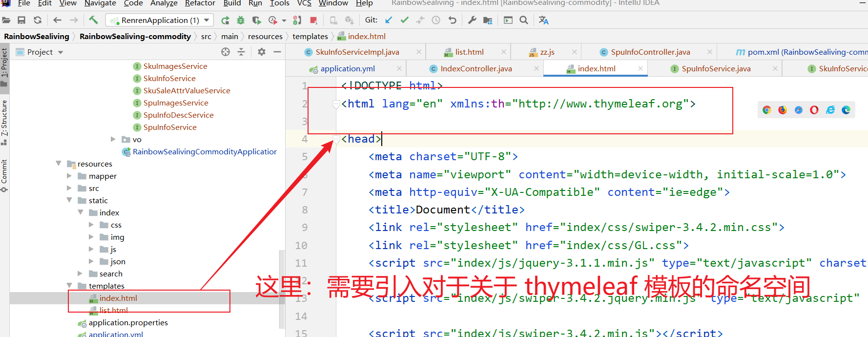Navigate back with the left arrow
The width and height of the screenshot is (868, 337).
[x=57, y=20]
